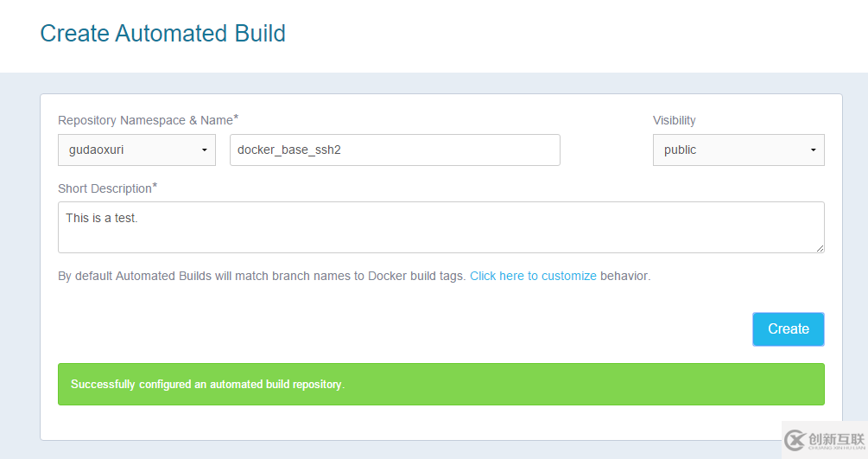Click the 'Repository Namespace & Name' label
This screenshot has width=868, height=459.
coord(148,120)
